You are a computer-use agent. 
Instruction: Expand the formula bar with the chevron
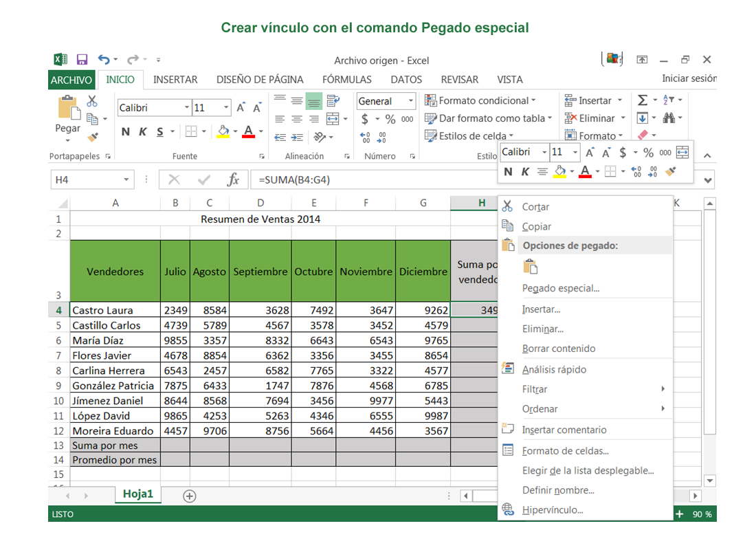click(708, 180)
